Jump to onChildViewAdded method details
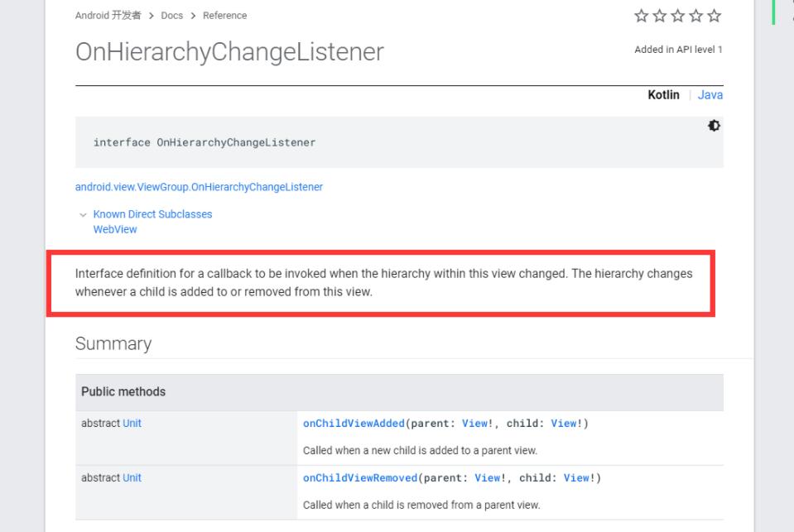The height and width of the screenshot is (532, 794). click(354, 424)
